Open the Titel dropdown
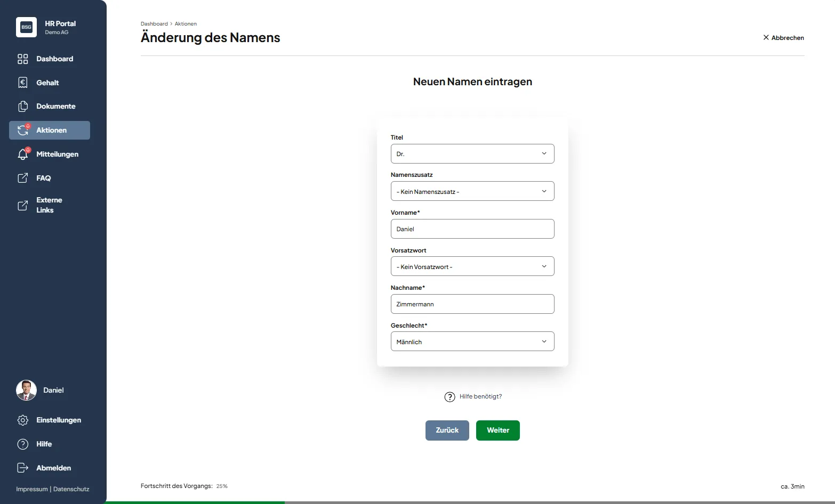835x504 pixels. coord(472,154)
